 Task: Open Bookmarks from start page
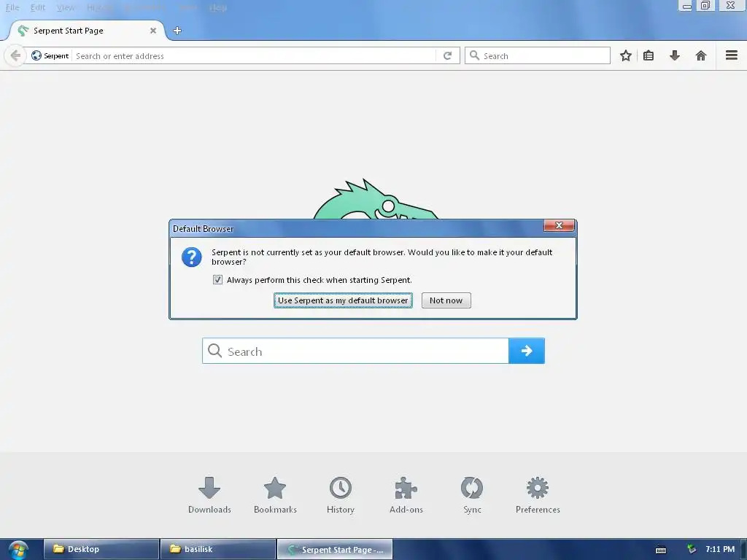(x=275, y=495)
